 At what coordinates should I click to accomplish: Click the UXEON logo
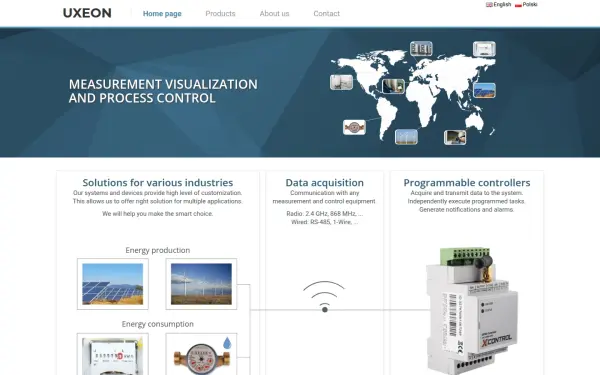point(87,13)
